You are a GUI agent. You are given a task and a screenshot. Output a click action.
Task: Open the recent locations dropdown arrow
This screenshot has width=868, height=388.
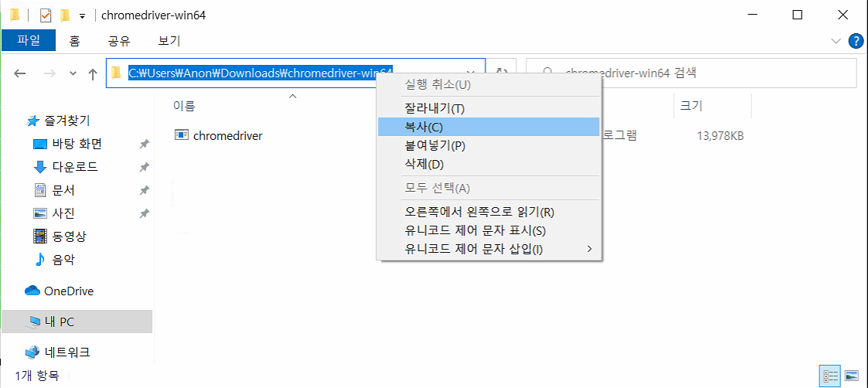(x=73, y=73)
